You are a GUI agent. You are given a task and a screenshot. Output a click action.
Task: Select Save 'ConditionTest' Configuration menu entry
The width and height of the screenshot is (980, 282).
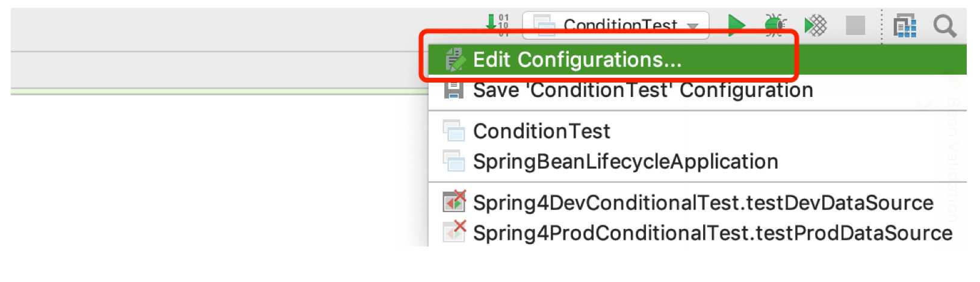click(x=642, y=90)
